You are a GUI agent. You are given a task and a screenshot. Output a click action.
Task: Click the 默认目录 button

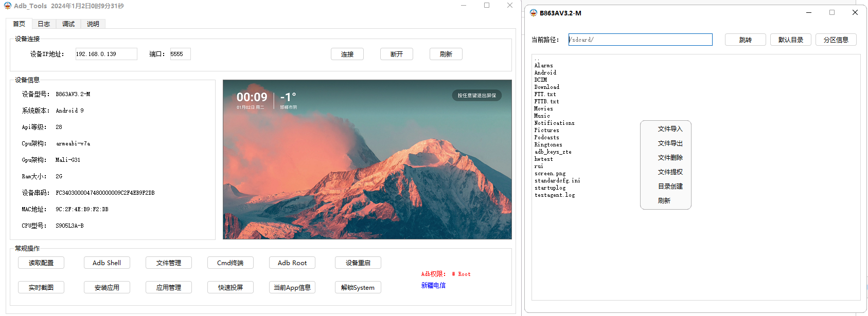coord(791,40)
